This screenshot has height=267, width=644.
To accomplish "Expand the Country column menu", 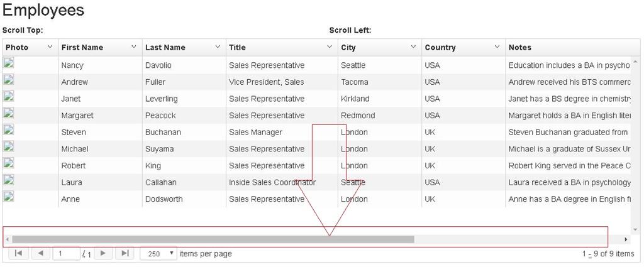I will point(497,46).
